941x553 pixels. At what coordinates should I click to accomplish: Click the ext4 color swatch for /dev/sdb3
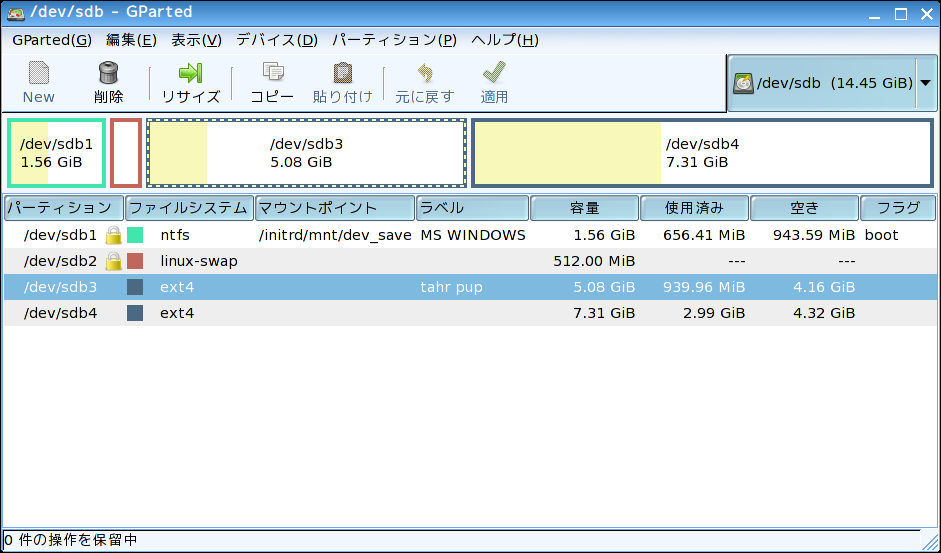(135, 287)
